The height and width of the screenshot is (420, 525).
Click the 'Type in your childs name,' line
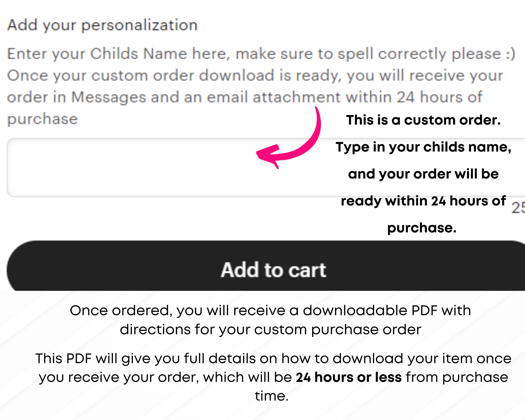(423, 147)
